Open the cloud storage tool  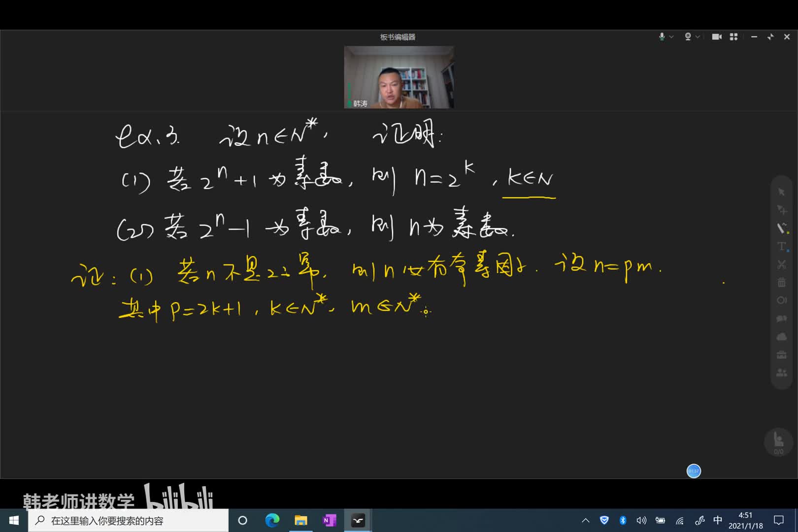click(x=781, y=337)
